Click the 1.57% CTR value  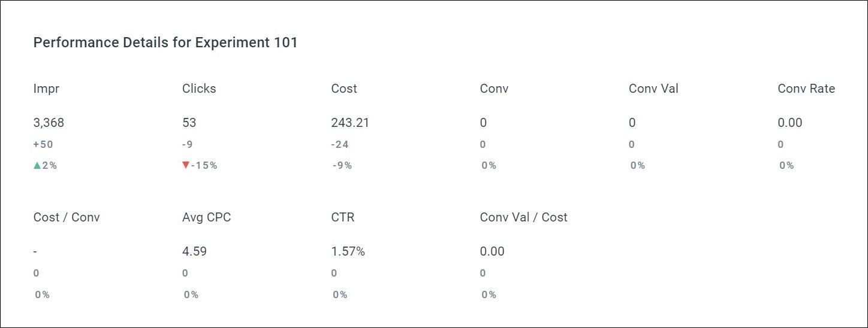[348, 251]
